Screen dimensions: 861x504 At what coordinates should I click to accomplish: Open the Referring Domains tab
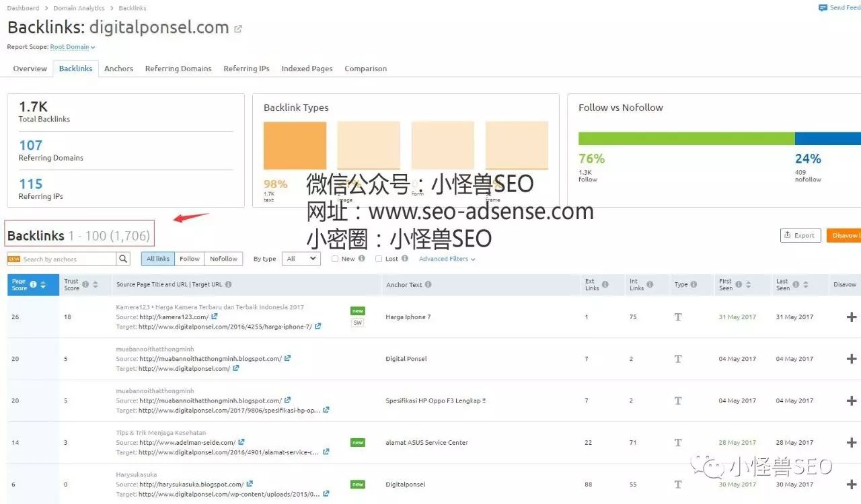point(178,69)
